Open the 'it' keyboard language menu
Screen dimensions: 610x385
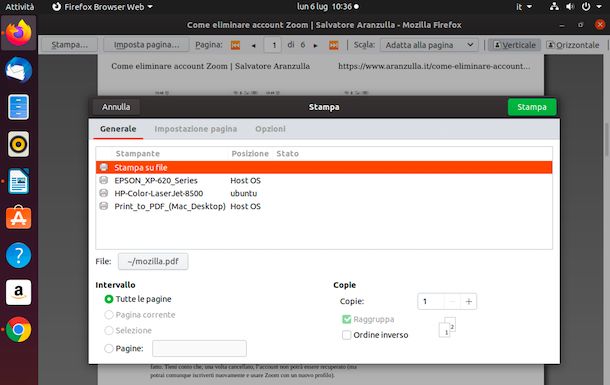[524, 7]
